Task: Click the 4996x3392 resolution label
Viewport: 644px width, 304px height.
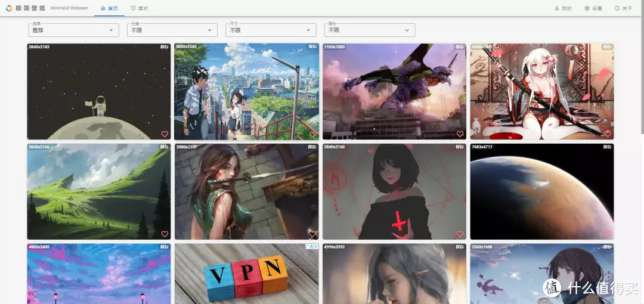Action: [x=335, y=247]
